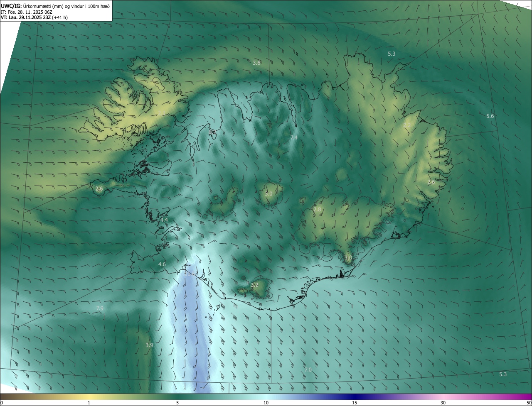
Task: Select the 5.6 value label
Action: (x=490, y=116)
